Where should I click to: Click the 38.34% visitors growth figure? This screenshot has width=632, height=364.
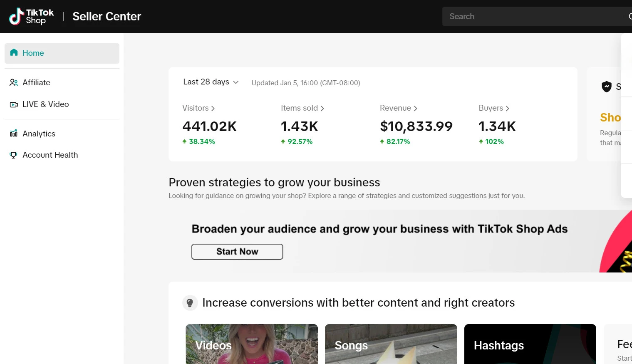pos(202,141)
